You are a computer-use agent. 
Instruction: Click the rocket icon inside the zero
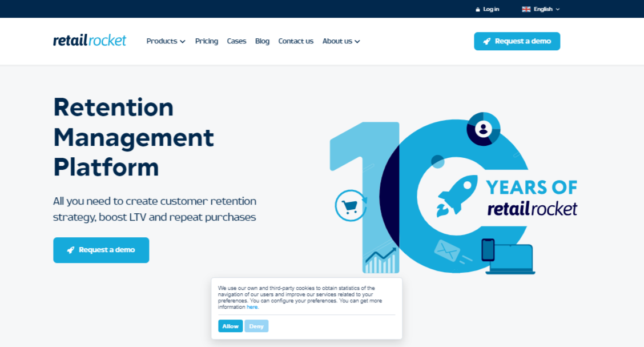[x=457, y=196]
